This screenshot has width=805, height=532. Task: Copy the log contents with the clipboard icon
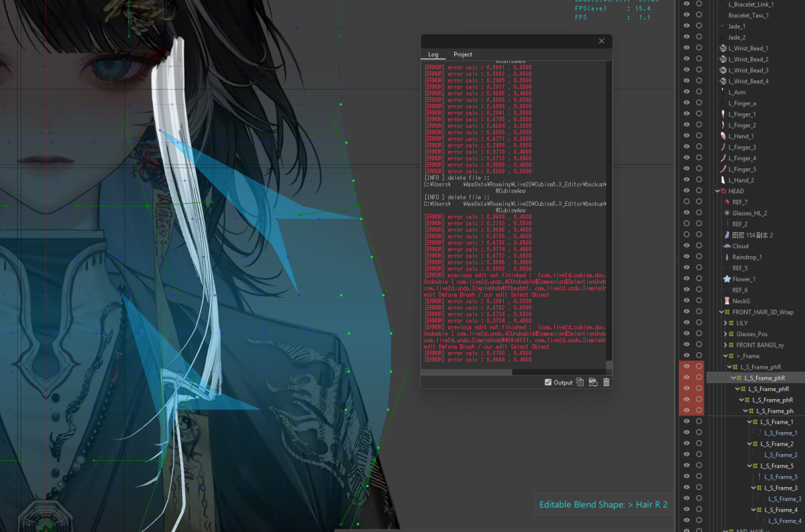click(x=580, y=382)
